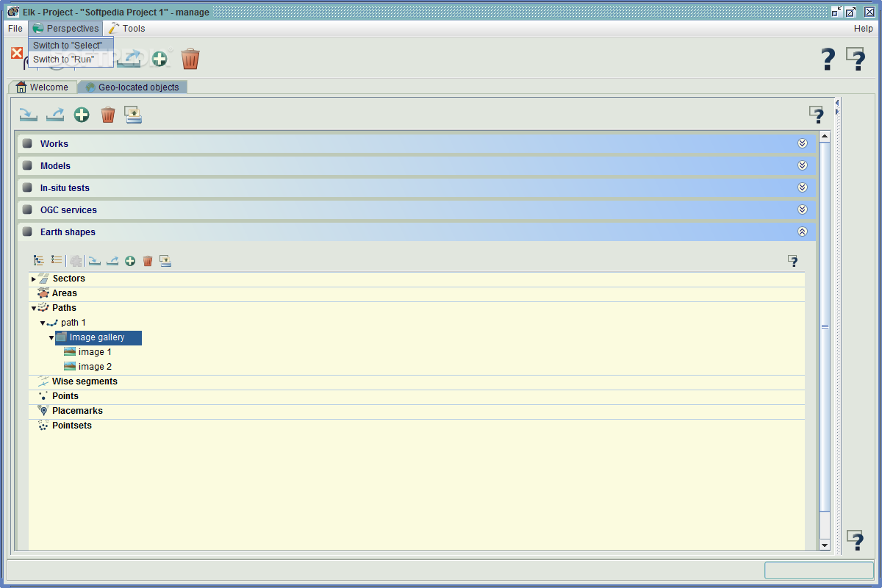Click the Works section header label

coord(54,143)
